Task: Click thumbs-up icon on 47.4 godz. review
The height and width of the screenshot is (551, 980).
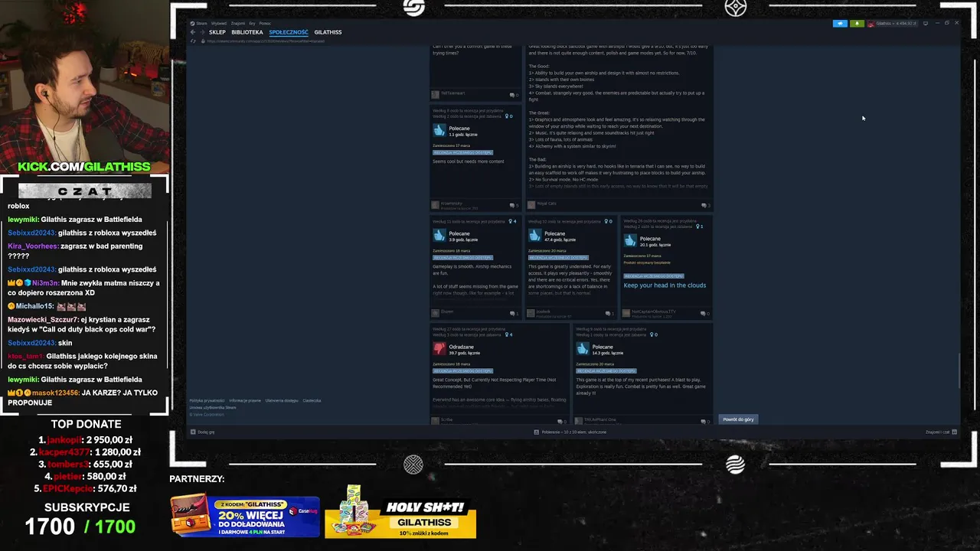Action: click(x=535, y=236)
